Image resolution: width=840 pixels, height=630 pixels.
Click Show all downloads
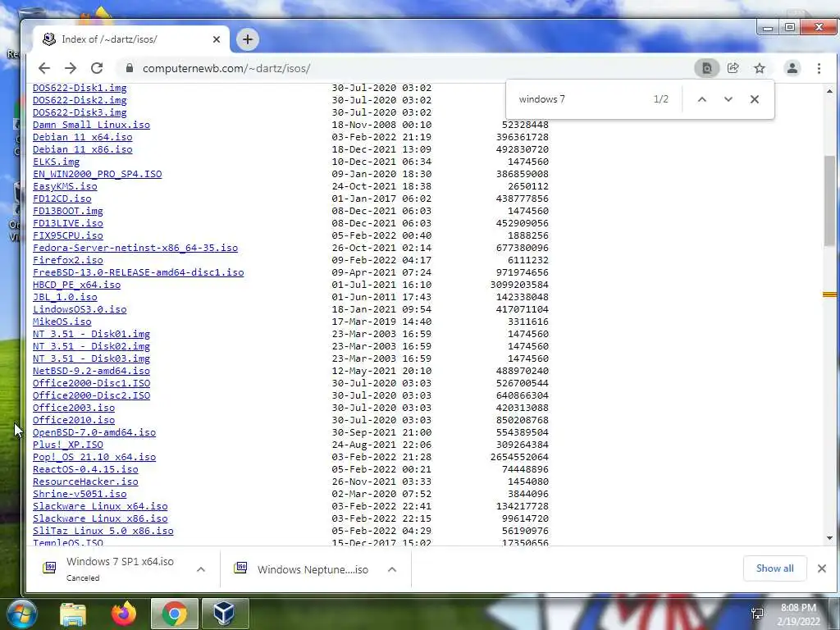click(x=774, y=568)
